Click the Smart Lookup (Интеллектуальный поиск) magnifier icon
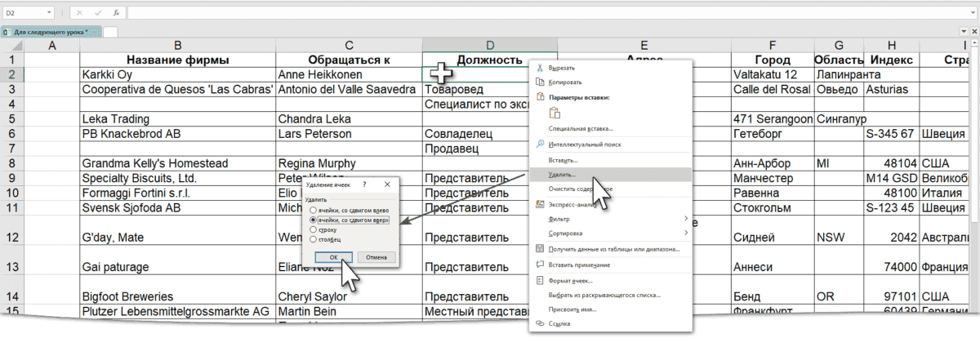This screenshot has width=980, height=338. 539,145
